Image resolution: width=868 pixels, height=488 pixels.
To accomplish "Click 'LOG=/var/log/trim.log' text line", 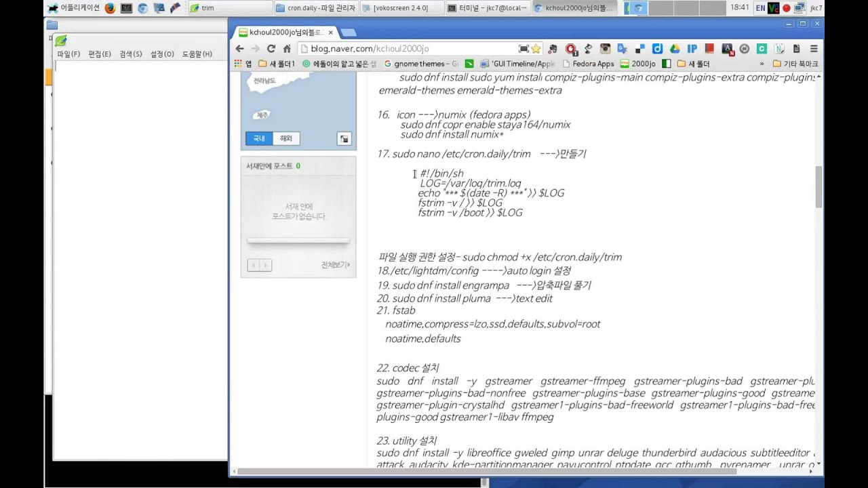I will pyautogui.click(x=471, y=183).
